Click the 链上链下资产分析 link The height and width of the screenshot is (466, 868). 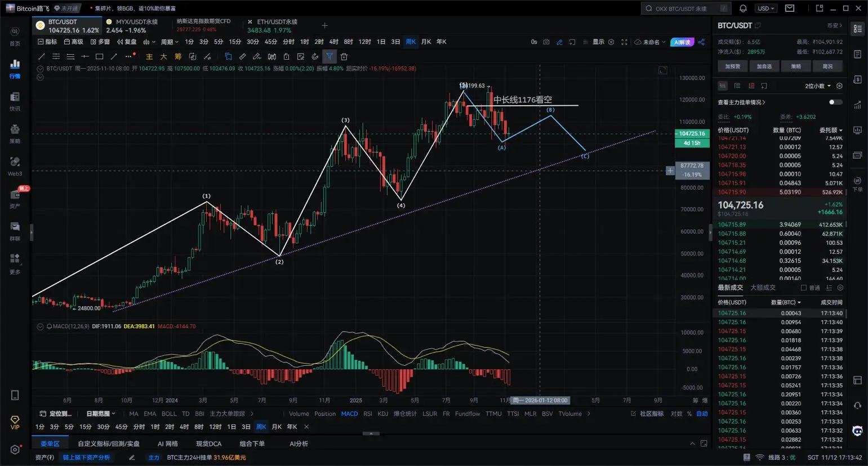tap(86, 458)
